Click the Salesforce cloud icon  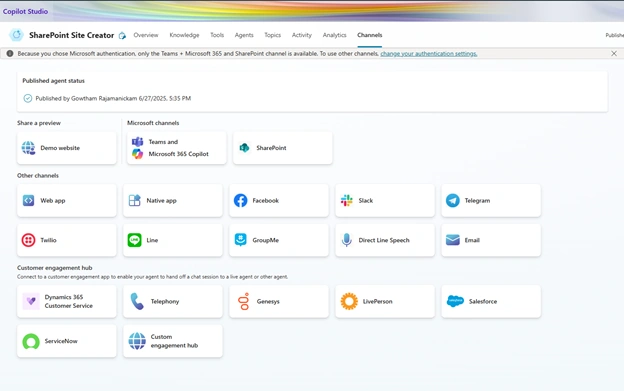[x=455, y=301]
